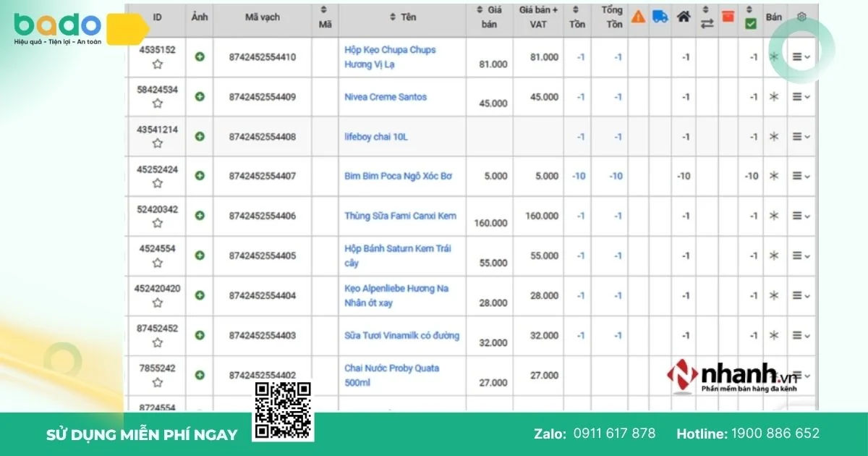Click the asterisk in Thùng Sữa Fami row
Viewport: 868px width, 456px height.
(x=774, y=216)
